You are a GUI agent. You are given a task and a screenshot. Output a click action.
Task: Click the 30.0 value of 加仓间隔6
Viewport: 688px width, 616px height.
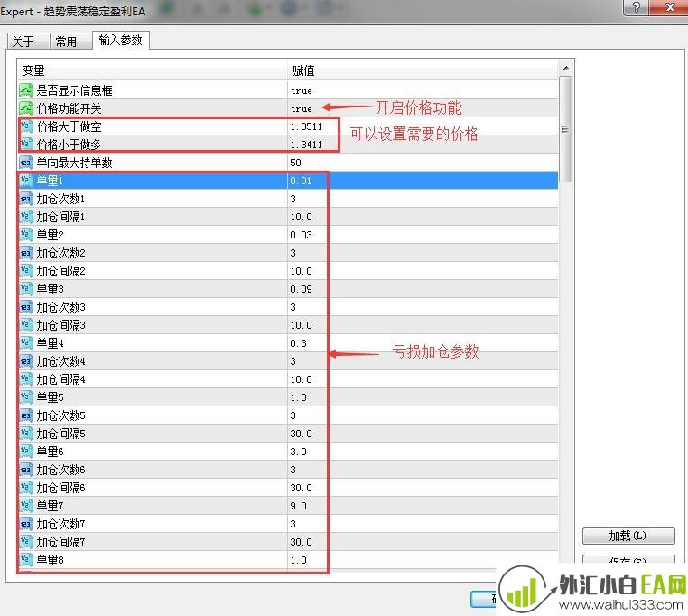(301, 488)
